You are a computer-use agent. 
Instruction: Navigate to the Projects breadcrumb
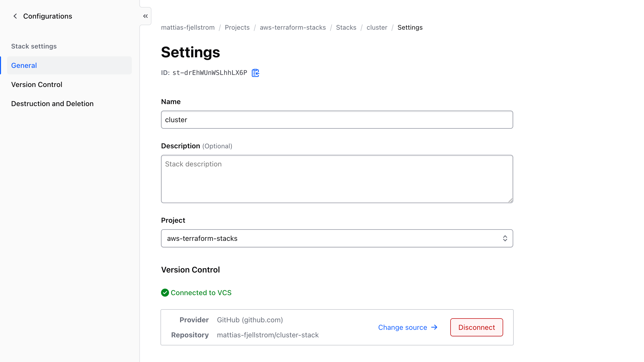pos(237,27)
